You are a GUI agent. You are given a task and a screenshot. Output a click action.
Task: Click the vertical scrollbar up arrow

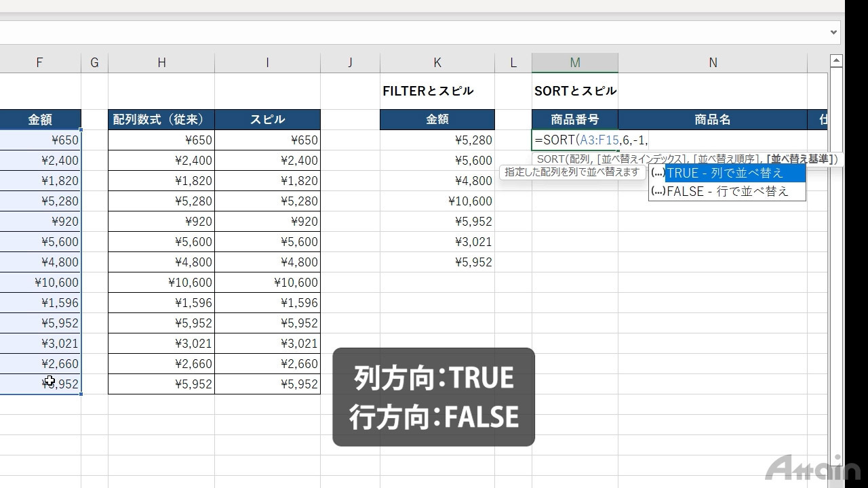[836, 62]
